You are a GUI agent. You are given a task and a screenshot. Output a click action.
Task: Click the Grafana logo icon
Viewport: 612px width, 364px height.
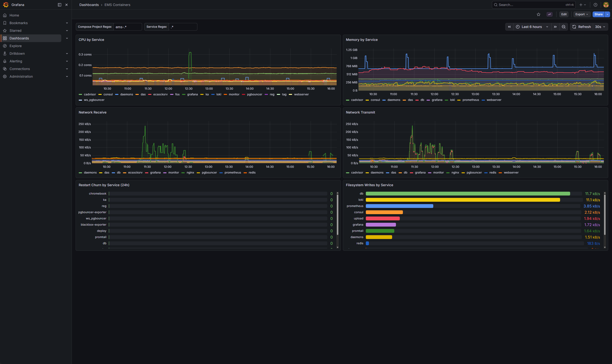click(x=6, y=5)
